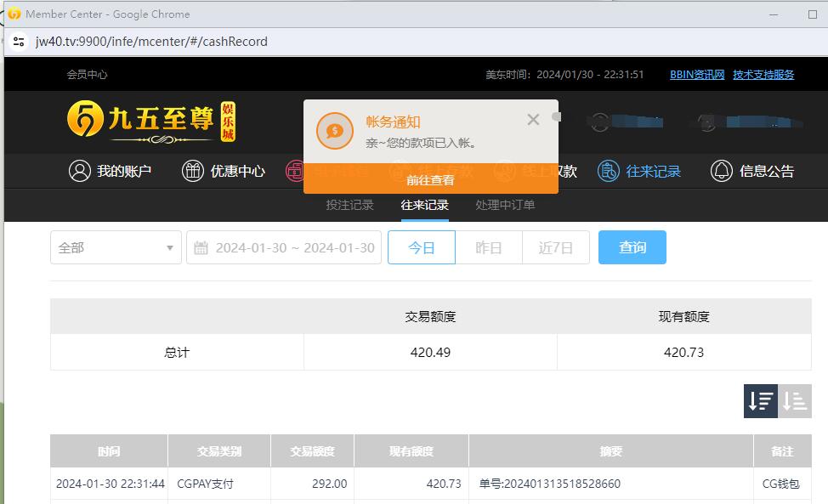Screen dimensions: 828x504
Task: Sort records in descending order icon
Action: click(760, 401)
